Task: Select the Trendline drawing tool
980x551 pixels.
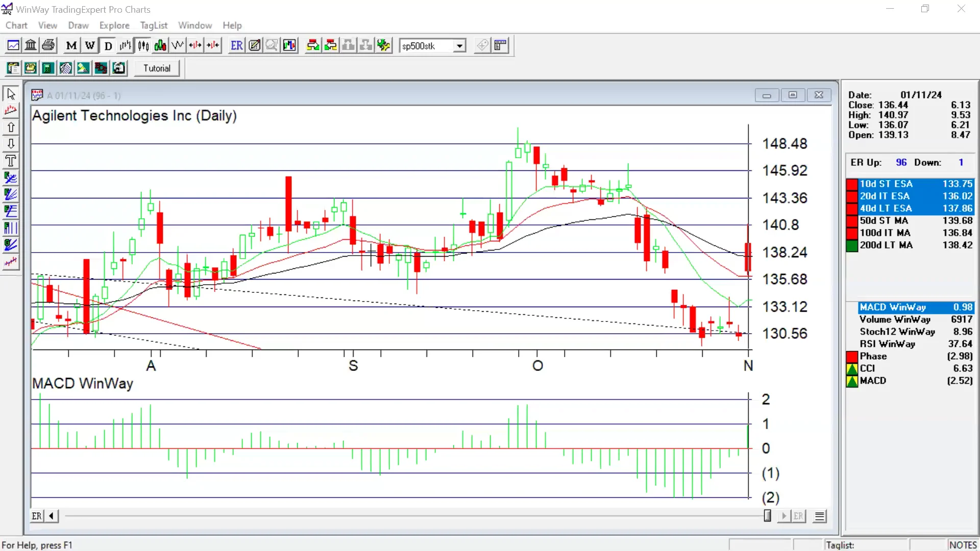Action: [10, 110]
